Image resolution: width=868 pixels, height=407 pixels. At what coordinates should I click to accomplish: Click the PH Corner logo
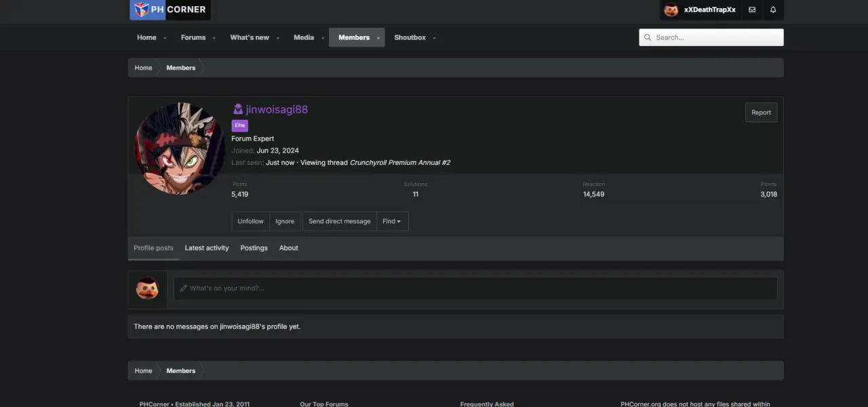pos(170,9)
